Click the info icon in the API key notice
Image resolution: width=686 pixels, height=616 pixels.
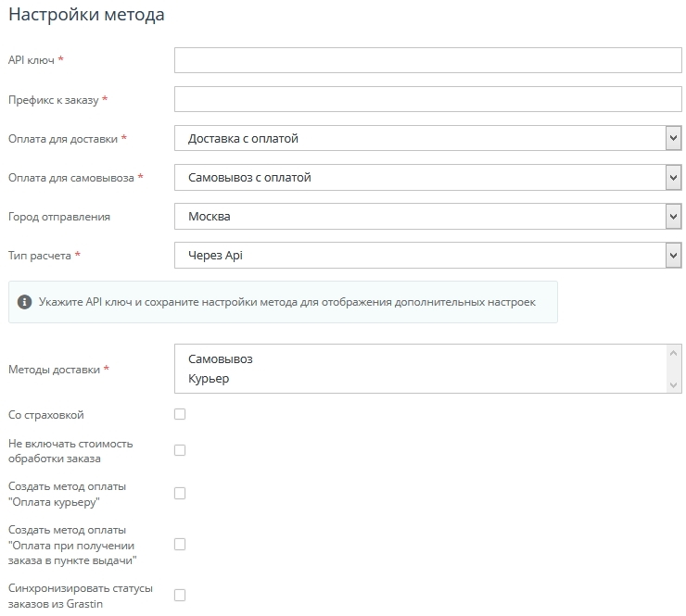(x=25, y=302)
